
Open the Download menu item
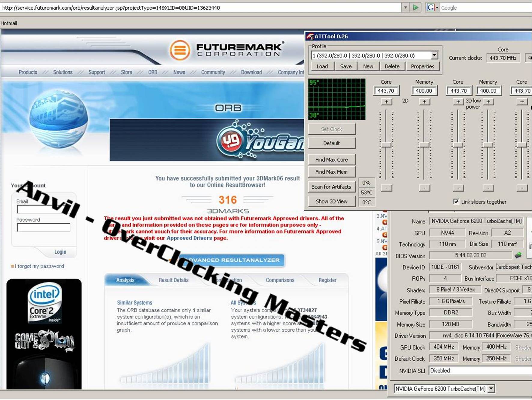[251, 72]
